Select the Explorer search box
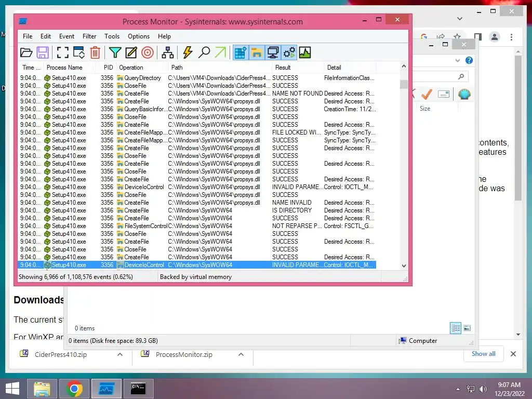Image resolution: width=532 pixels, height=399 pixels. (441, 77)
